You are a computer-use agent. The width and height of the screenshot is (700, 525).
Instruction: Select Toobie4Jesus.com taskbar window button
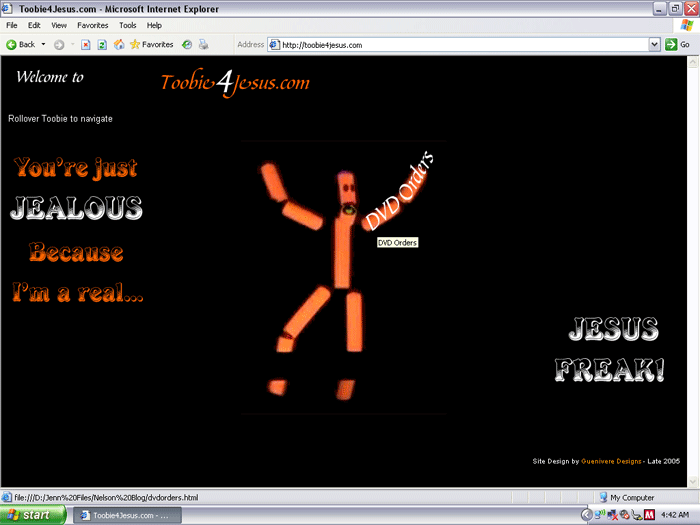tap(127, 515)
